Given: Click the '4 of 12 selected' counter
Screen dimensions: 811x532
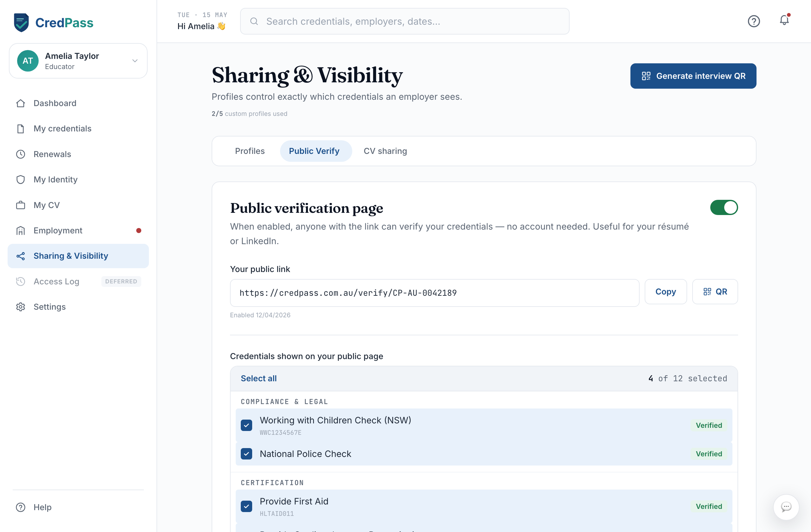Looking at the screenshot, I should pos(687,378).
